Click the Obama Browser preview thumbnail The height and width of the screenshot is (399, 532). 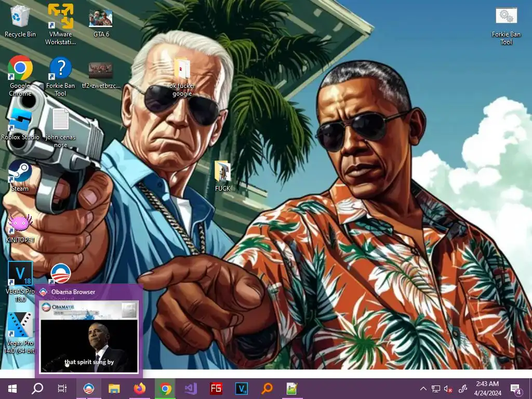89,337
